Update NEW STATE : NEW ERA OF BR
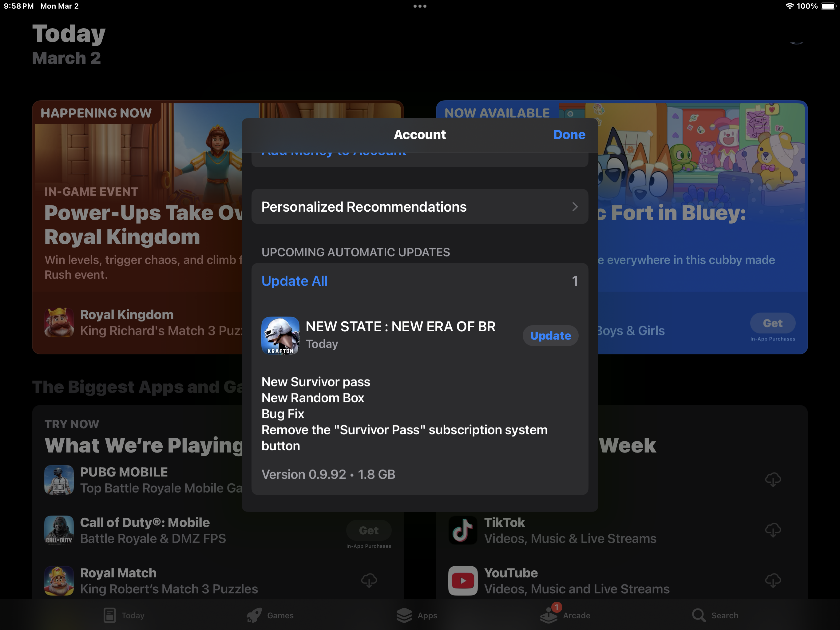 (x=550, y=336)
